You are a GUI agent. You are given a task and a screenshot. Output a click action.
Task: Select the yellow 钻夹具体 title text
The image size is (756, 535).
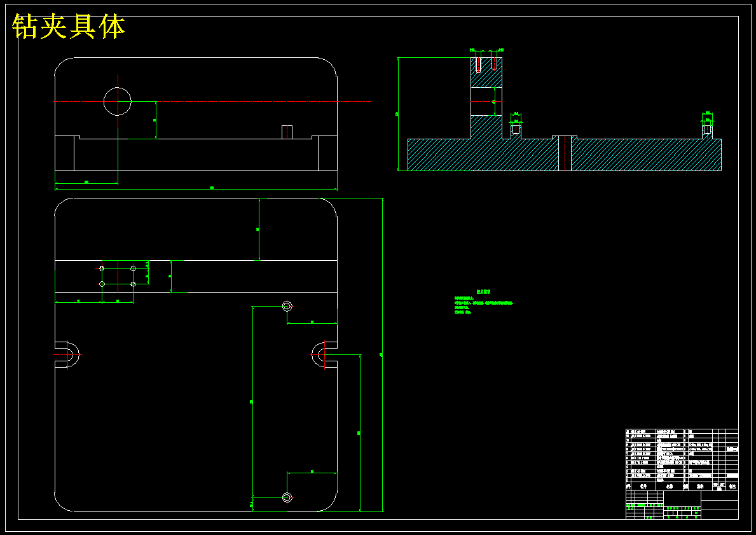pyautogui.click(x=69, y=27)
